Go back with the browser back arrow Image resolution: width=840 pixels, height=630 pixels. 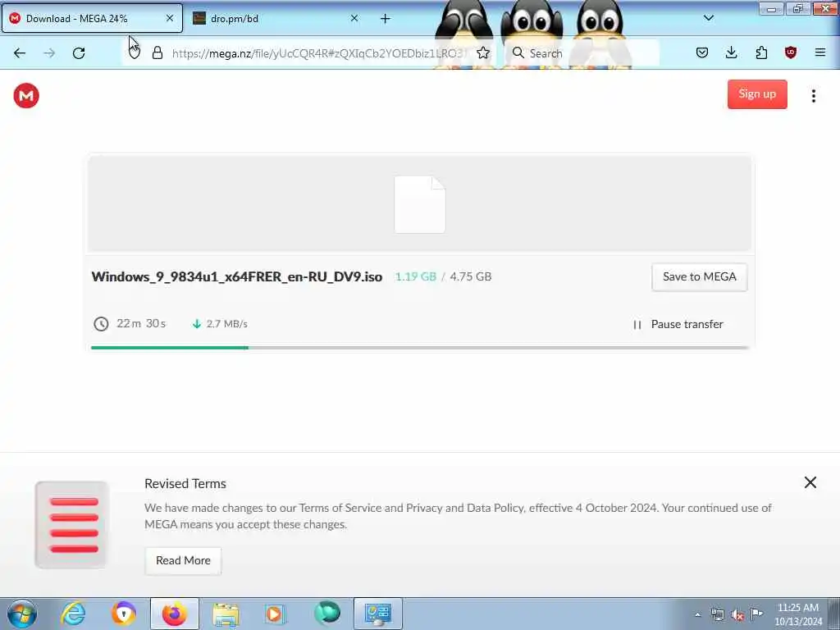point(20,53)
